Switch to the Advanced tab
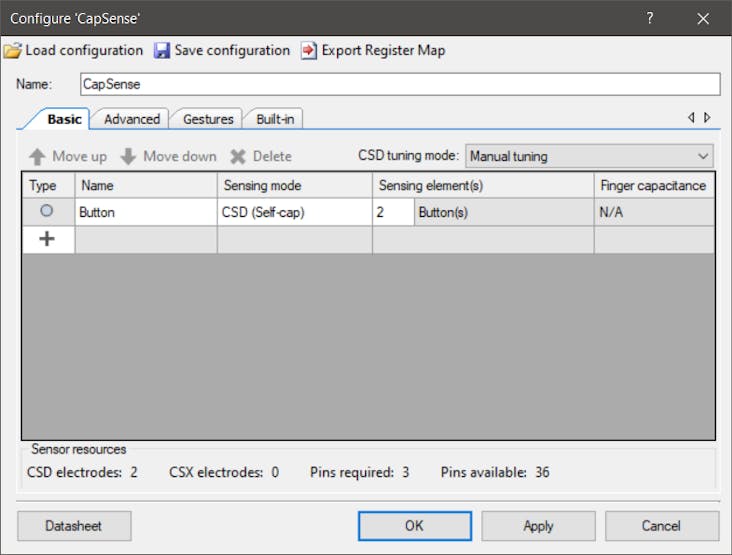Viewport: 732px width, 555px height. [132, 119]
